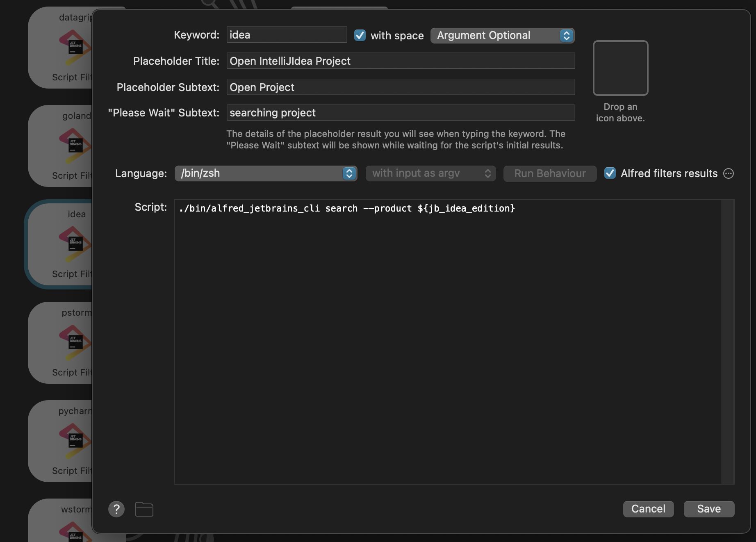The height and width of the screenshot is (542, 756).
Task: Open the Language /bin/zsh dropdown
Action: click(x=266, y=173)
